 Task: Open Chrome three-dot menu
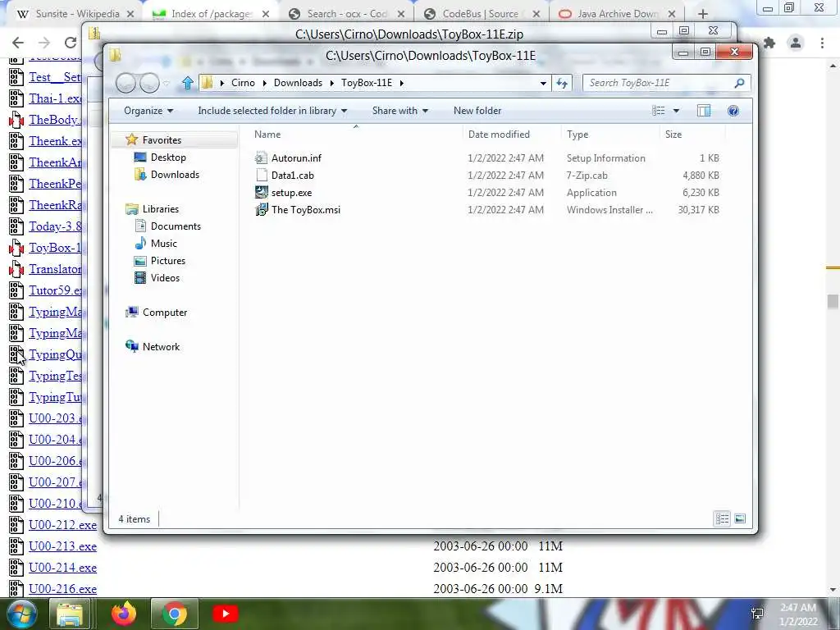coord(822,43)
